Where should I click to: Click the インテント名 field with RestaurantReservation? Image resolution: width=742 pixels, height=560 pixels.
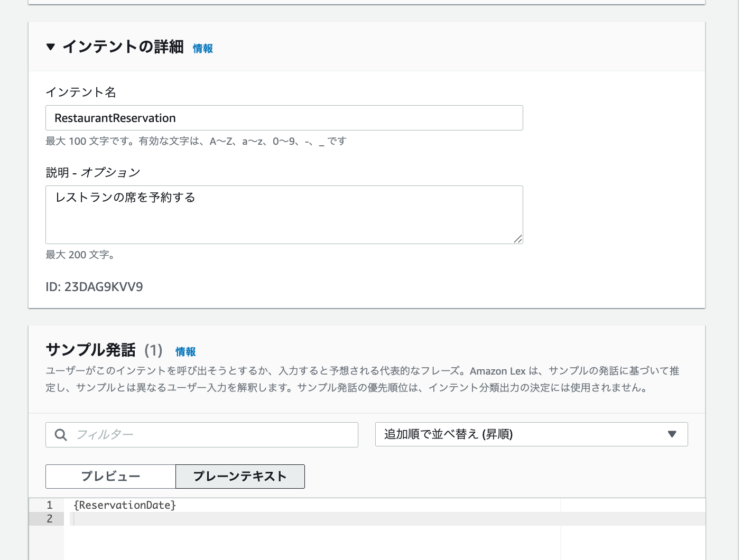pos(284,118)
